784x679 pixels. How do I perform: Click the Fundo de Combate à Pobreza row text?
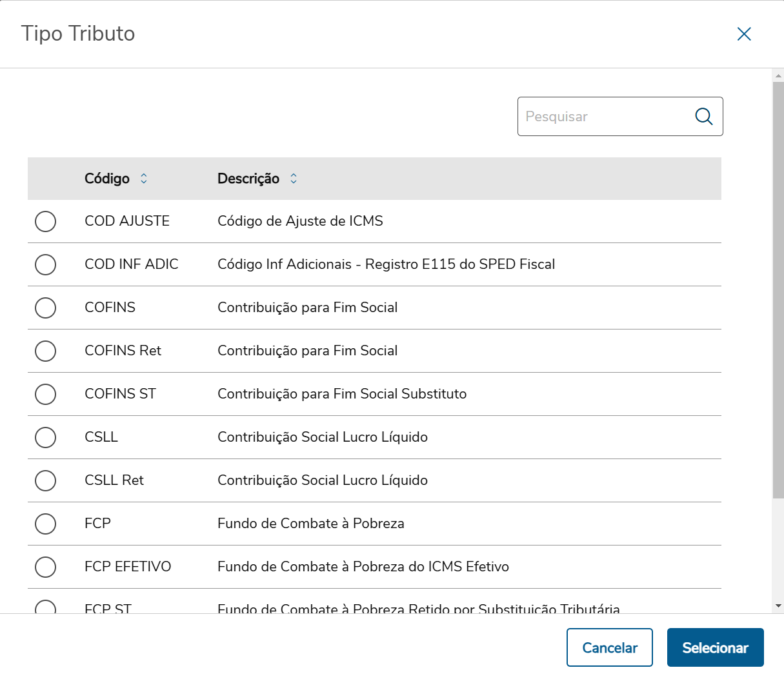[x=310, y=524]
